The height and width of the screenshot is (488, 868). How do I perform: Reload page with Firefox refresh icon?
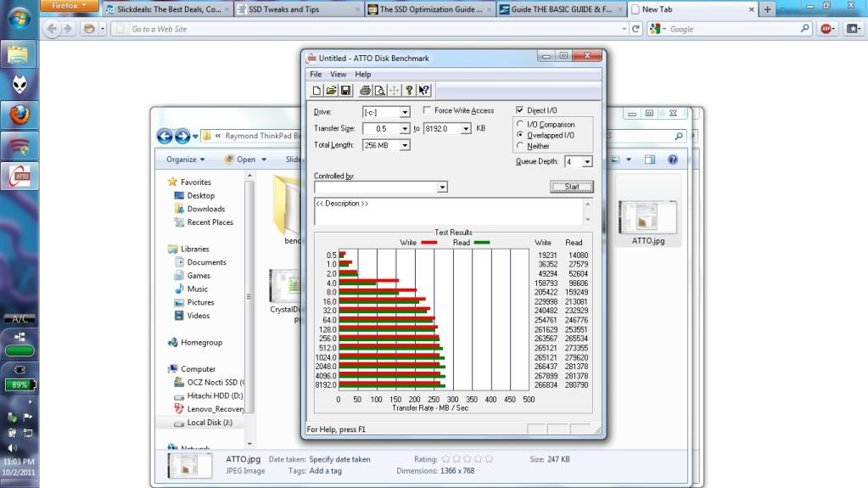[636, 29]
